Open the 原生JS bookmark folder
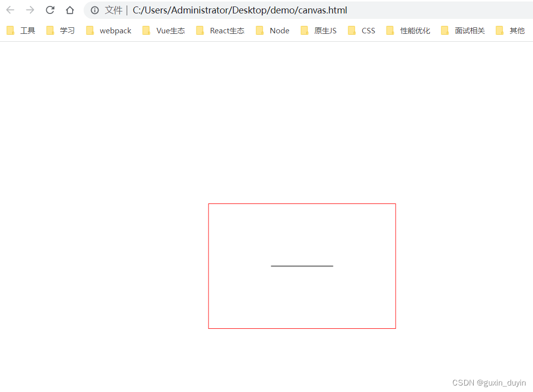This screenshot has height=392, width=533. (319, 30)
